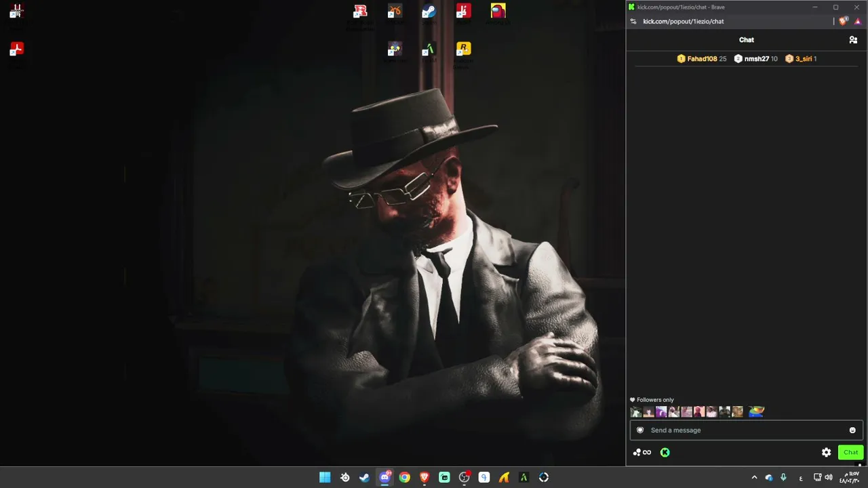868x488 pixels.
Task: Open the Rockstar Games Launcher desktop shortcut
Action: click(x=463, y=49)
